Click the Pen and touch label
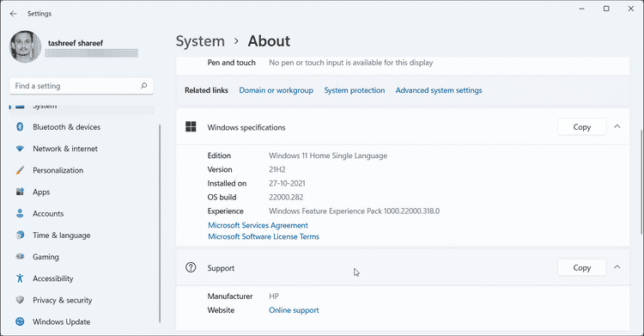Viewport: 644px width, 336px height. 232,63
